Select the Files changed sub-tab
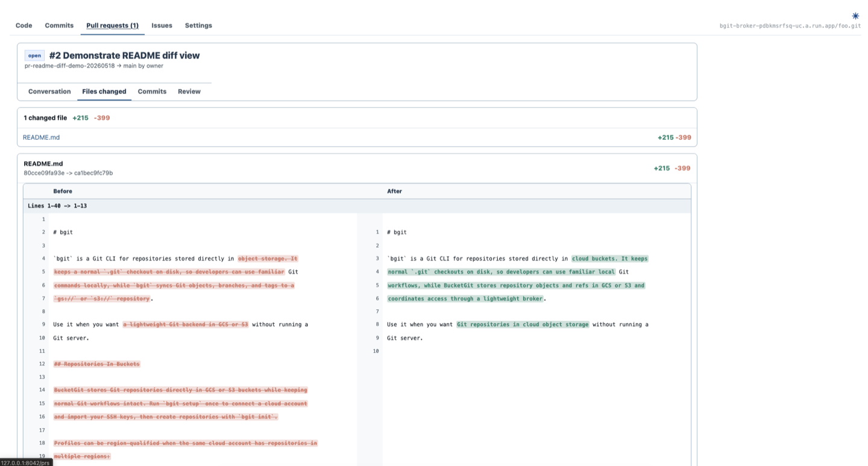Viewport: 868px width, 466px height. point(104,92)
